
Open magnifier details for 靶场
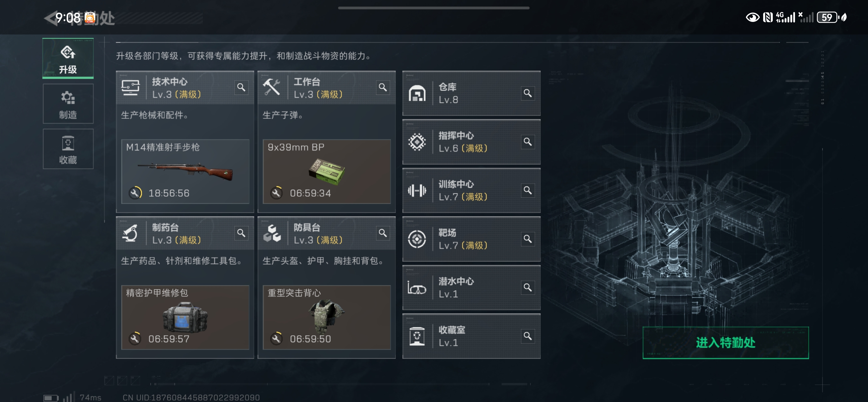(527, 238)
